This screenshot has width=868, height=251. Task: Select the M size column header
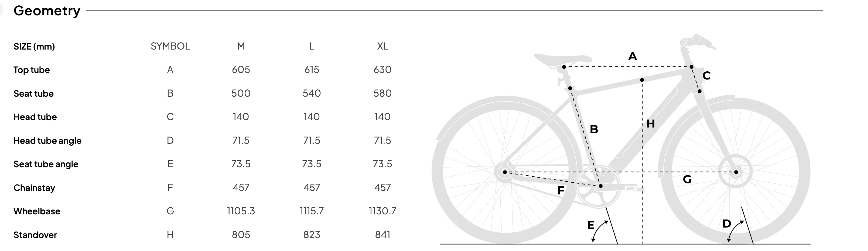click(241, 46)
